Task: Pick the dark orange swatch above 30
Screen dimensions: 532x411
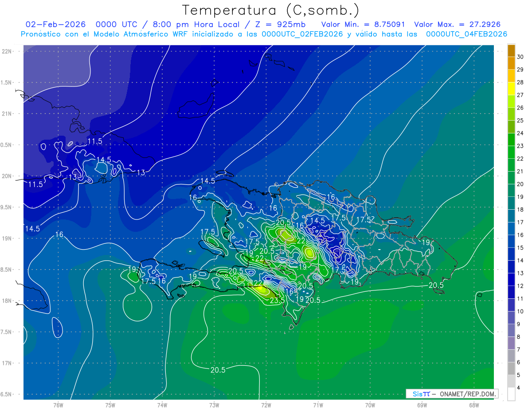Action: [x=511, y=50]
